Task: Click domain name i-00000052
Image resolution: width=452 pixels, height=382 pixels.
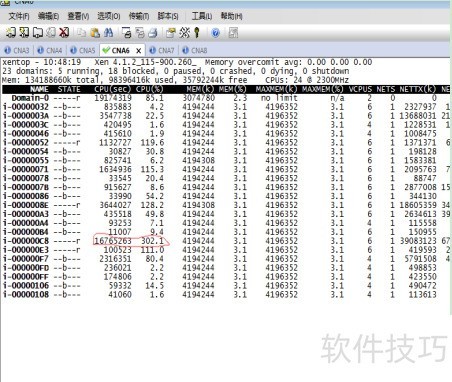Action: pyautogui.click(x=26, y=143)
